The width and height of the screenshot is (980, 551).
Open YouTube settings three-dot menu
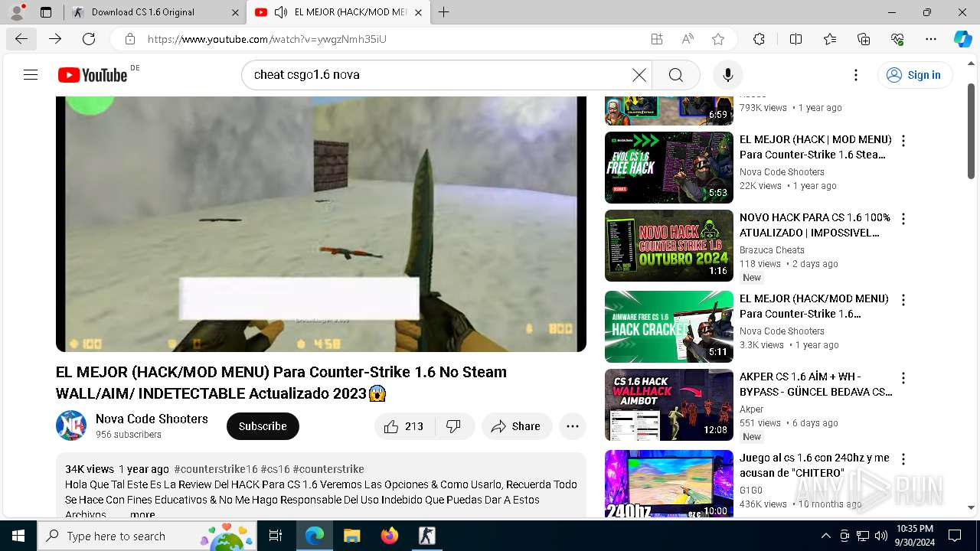856,75
